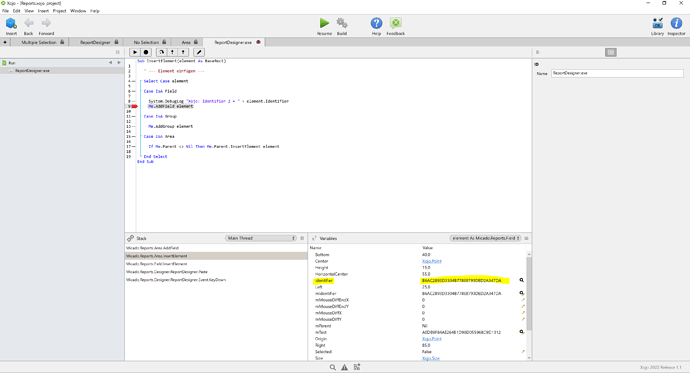
Task: Open the Variables panel options menu
Action: (x=526, y=238)
